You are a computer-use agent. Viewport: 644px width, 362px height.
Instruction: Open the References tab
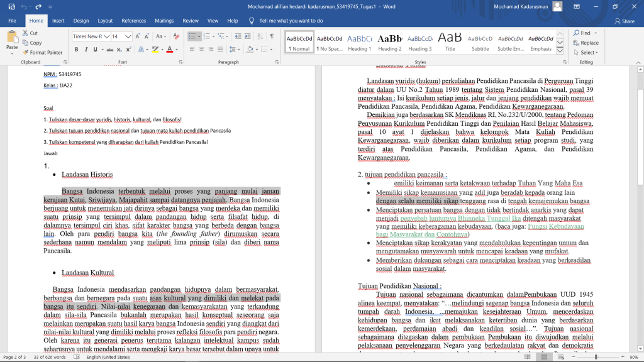(x=133, y=21)
